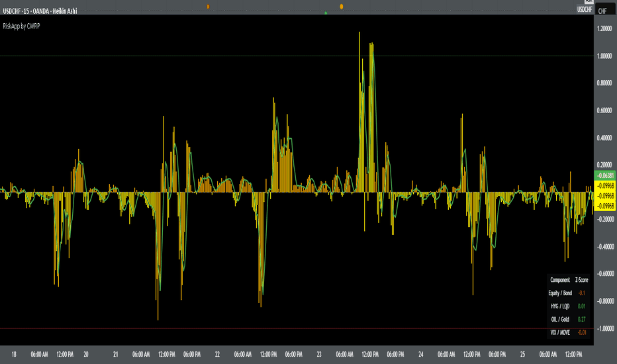Image resolution: width=617 pixels, height=364 pixels.
Task: Click the VIX / MOVE component row
Action: click(x=568, y=332)
